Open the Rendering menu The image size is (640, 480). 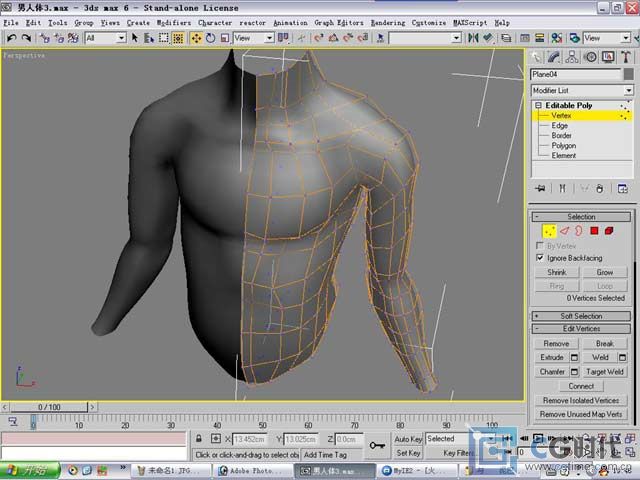pyautogui.click(x=388, y=23)
